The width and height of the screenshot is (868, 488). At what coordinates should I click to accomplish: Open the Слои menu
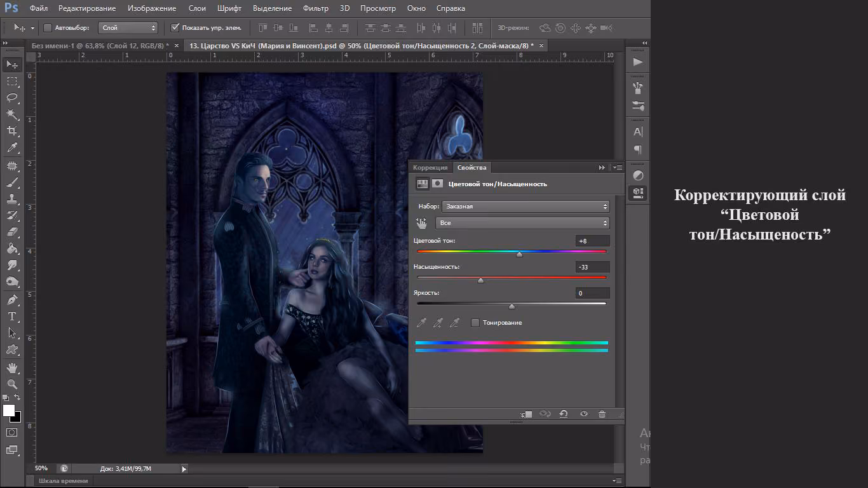tap(198, 8)
